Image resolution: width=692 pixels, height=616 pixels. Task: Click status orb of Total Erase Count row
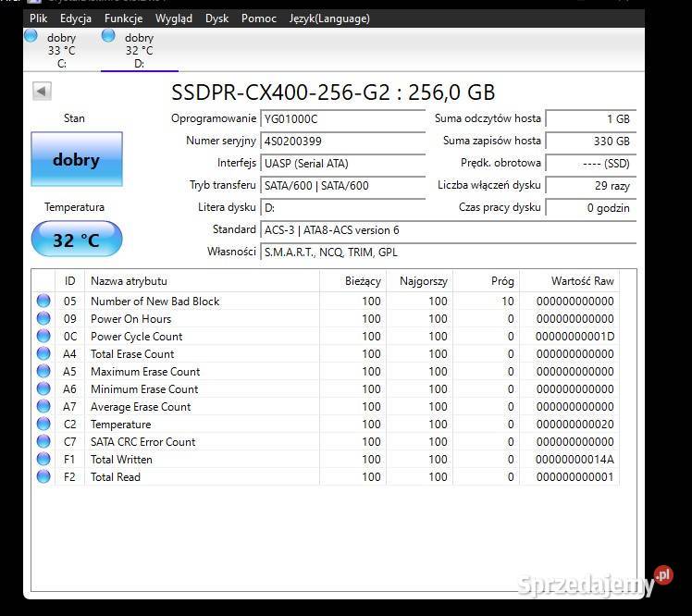(43, 353)
